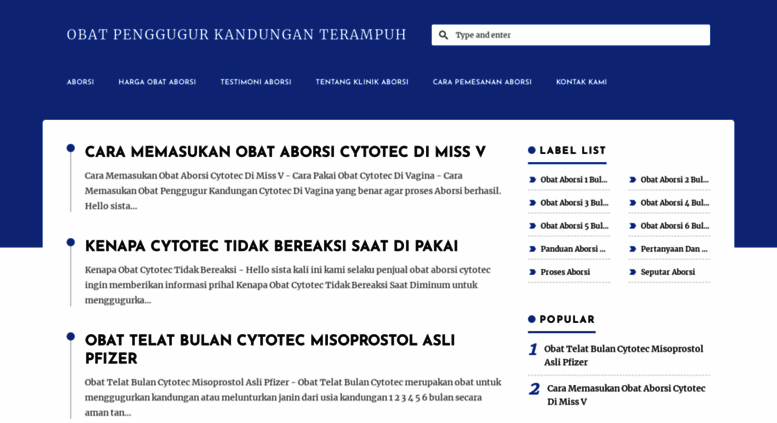
Task: Click arrow icon beside 'Obat Aborsi 2 Bul...'
Action: [633, 180]
